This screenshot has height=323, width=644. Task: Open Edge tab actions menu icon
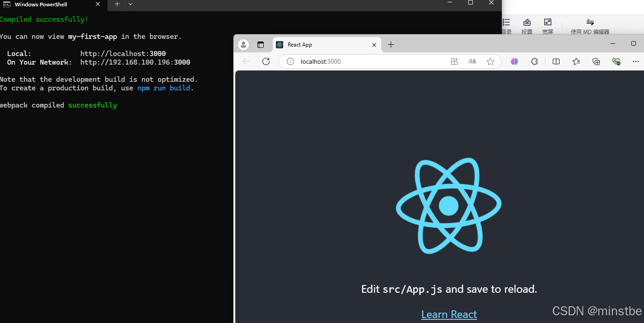261,45
